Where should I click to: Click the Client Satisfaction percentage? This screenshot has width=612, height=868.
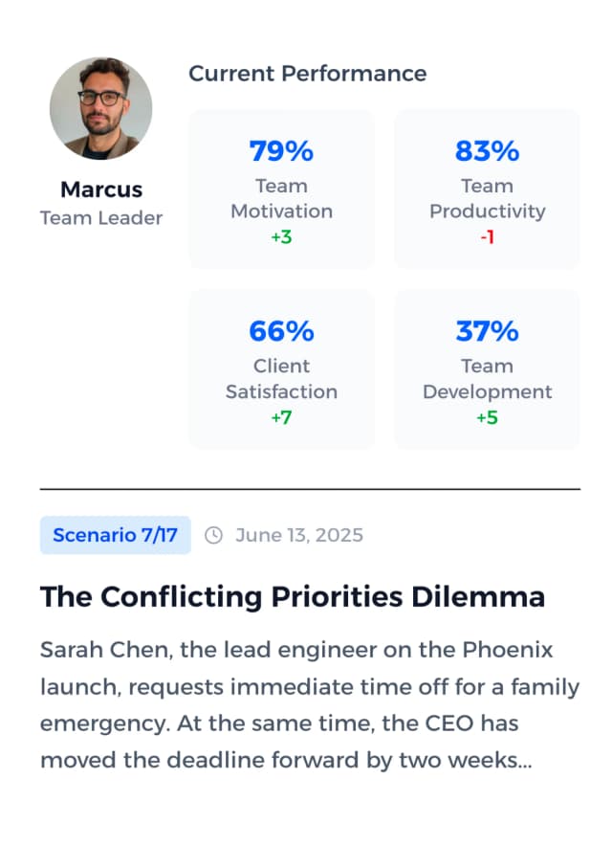click(281, 331)
